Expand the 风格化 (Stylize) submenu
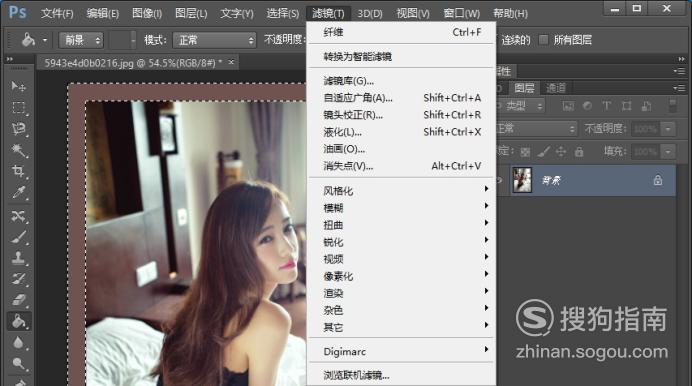The image size is (692, 386). tap(402, 191)
